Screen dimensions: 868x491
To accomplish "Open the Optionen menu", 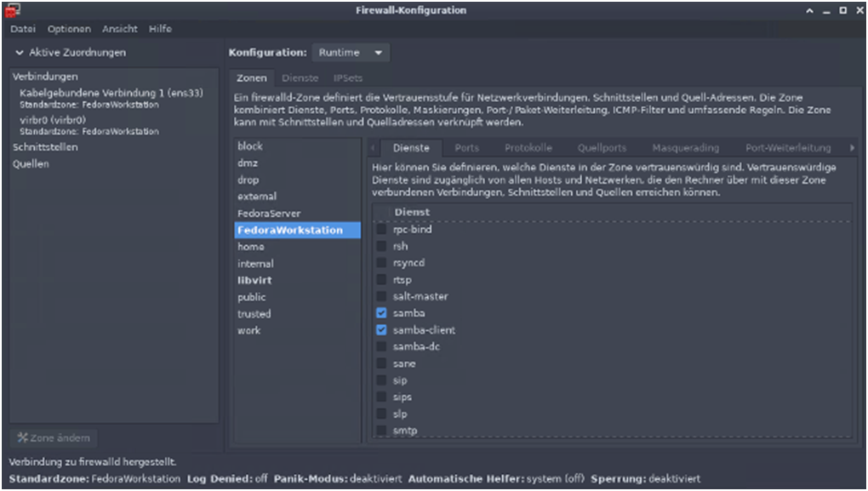I will click(x=69, y=29).
